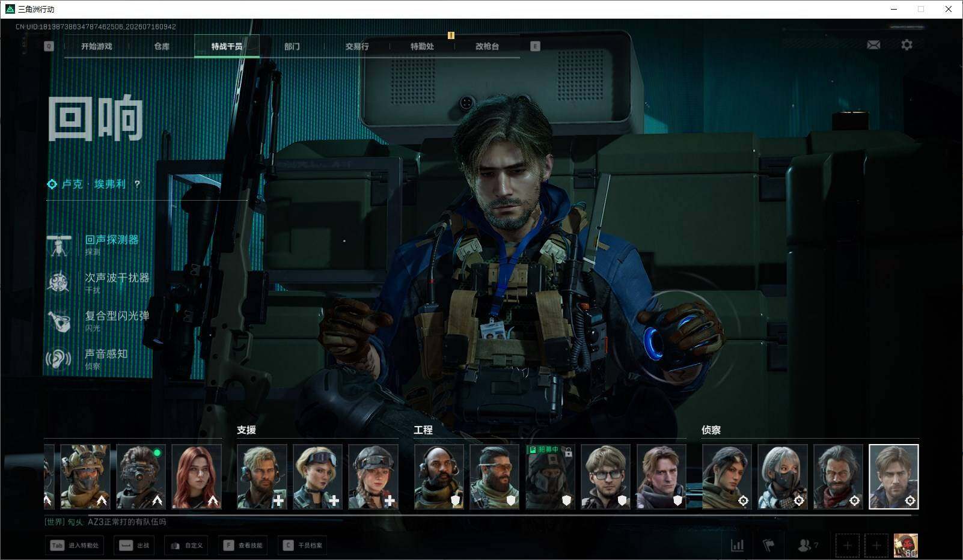Select the locked 招募中 engineer operator
The width and height of the screenshot is (963, 560).
(x=550, y=476)
